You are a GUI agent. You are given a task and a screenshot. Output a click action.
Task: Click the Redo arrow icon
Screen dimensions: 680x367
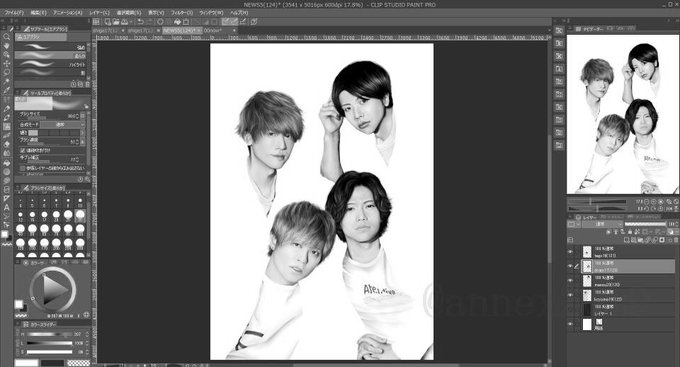149,22
